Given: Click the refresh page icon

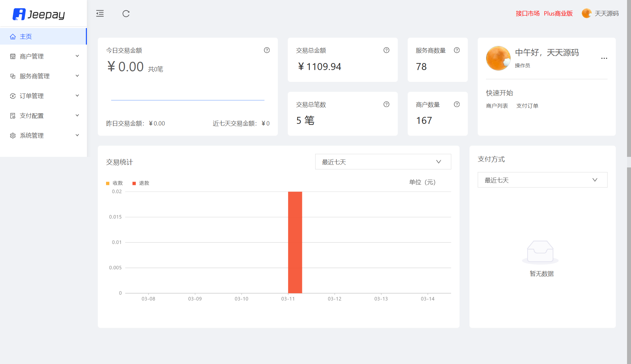Looking at the screenshot, I should click(126, 14).
